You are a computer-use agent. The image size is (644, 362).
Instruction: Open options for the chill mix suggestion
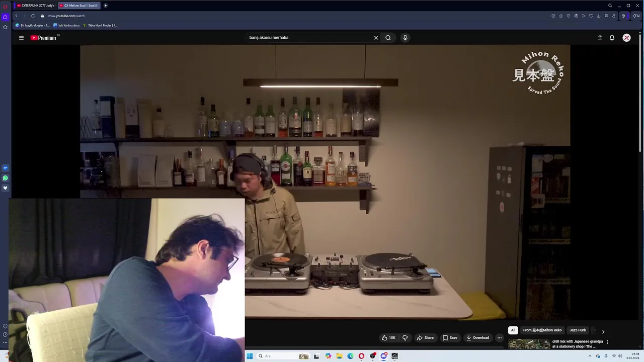(607, 342)
